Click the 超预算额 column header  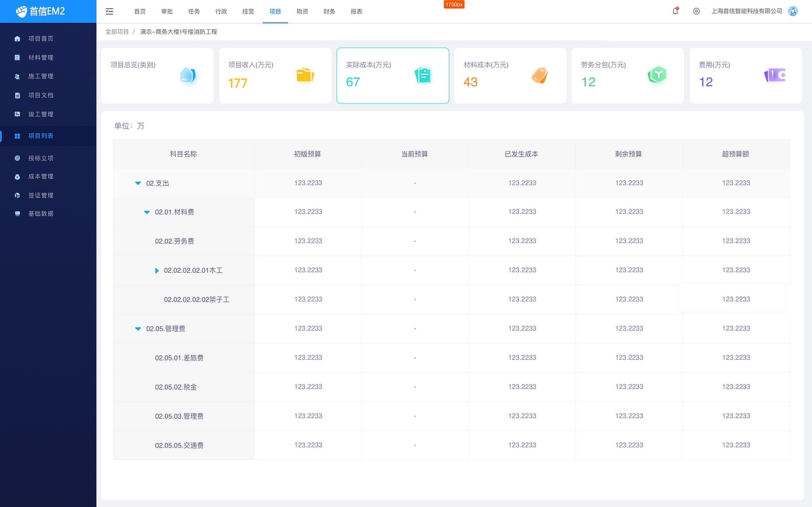[x=736, y=154]
